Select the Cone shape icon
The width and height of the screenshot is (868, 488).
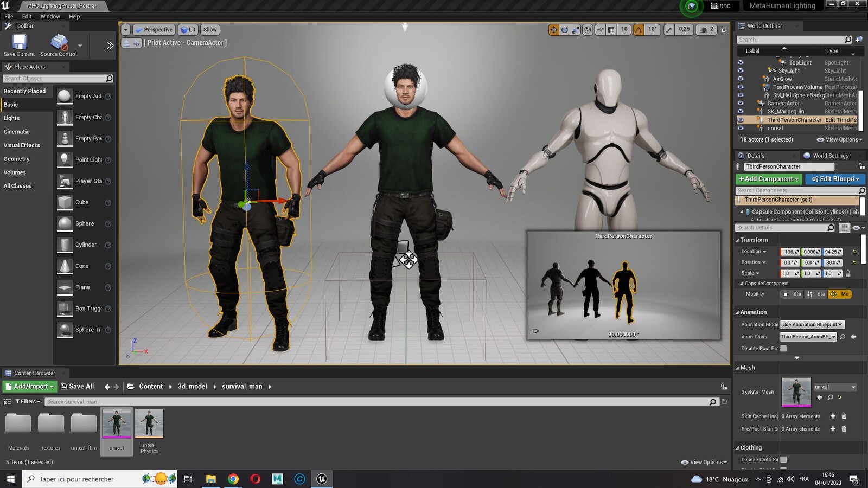[x=65, y=266]
